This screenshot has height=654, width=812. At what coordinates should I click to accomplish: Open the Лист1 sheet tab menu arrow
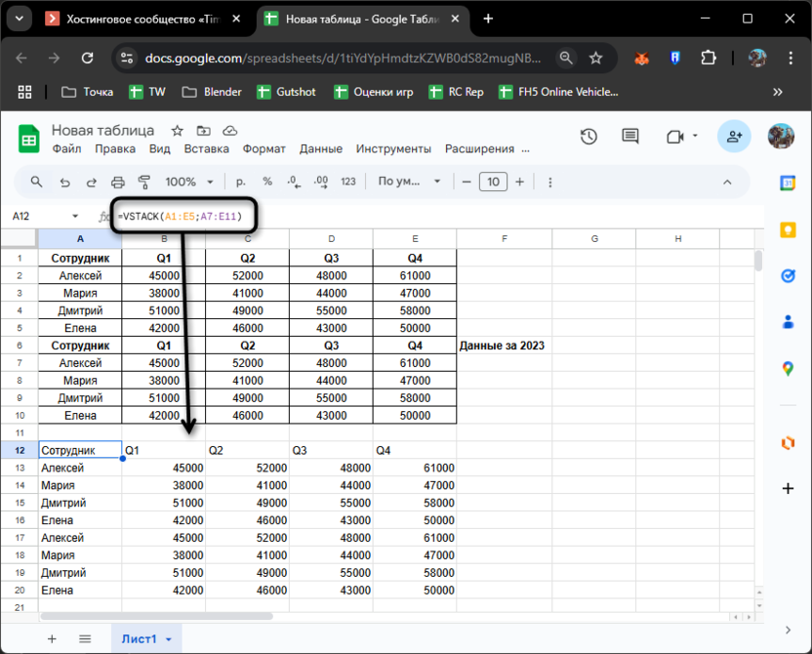pos(169,639)
